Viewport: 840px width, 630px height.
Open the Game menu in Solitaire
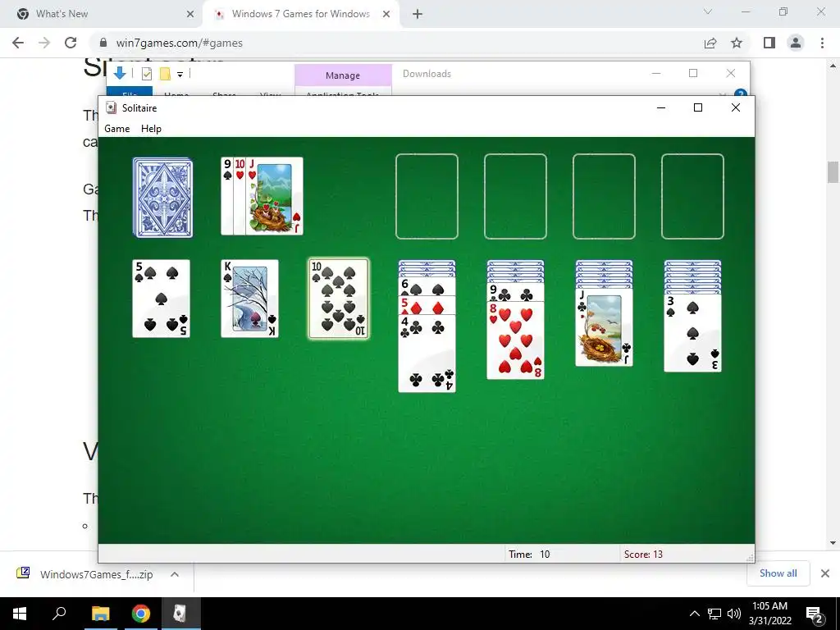point(116,129)
